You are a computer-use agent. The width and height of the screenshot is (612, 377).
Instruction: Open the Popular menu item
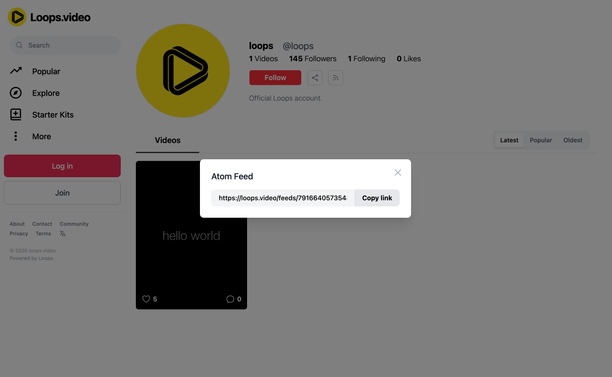(46, 71)
